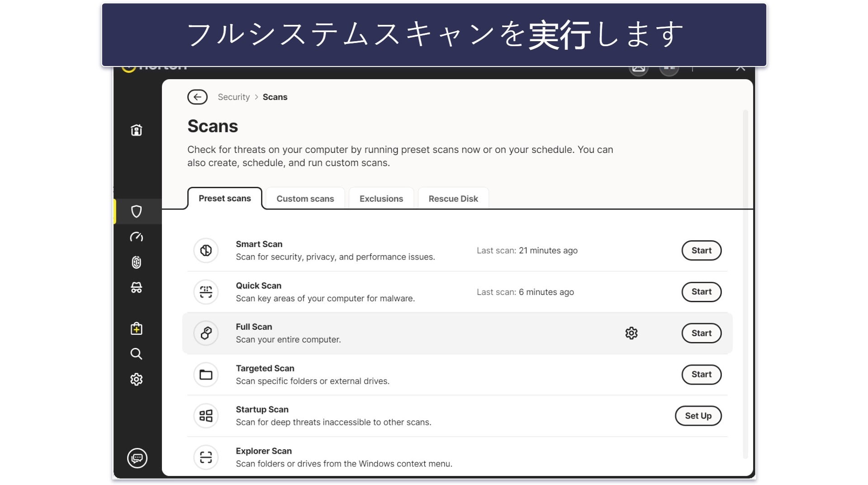This screenshot has height=485, width=868.
Task: Start the Targeted Scan
Action: pyautogui.click(x=701, y=374)
